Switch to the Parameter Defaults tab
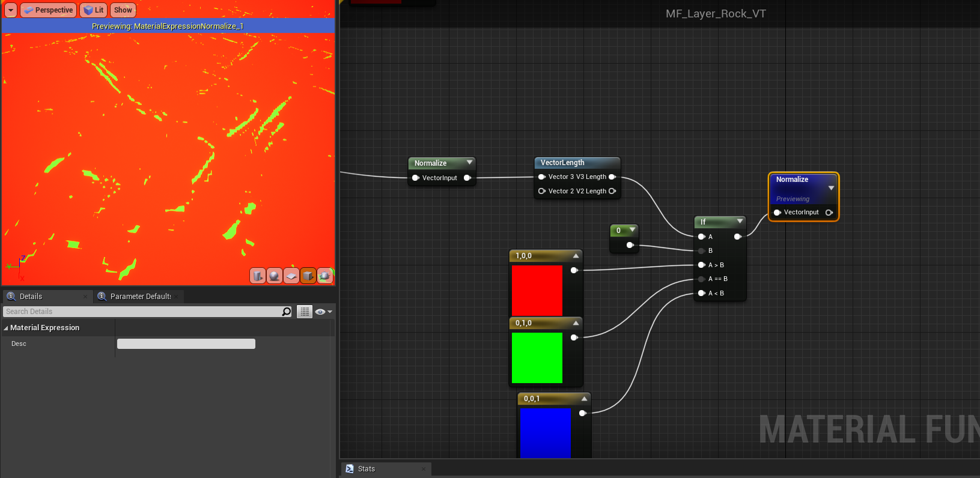 click(140, 297)
